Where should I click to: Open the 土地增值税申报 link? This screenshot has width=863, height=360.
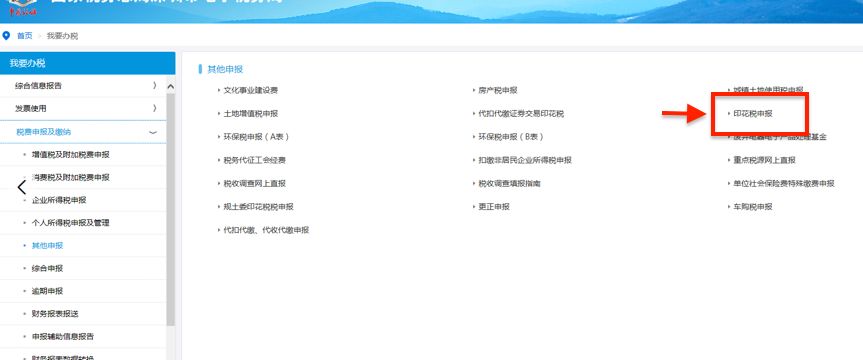(x=250, y=114)
